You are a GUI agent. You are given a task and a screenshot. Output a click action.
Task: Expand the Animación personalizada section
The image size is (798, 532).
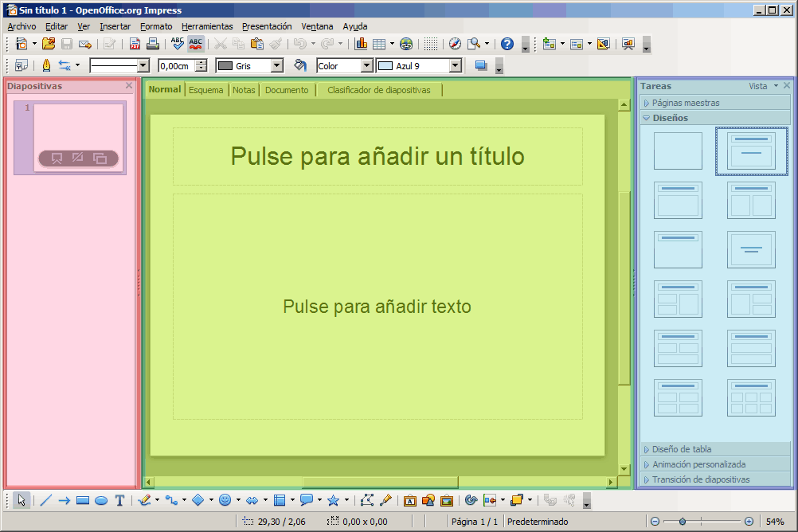pyautogui.click(x=715, y=464)
